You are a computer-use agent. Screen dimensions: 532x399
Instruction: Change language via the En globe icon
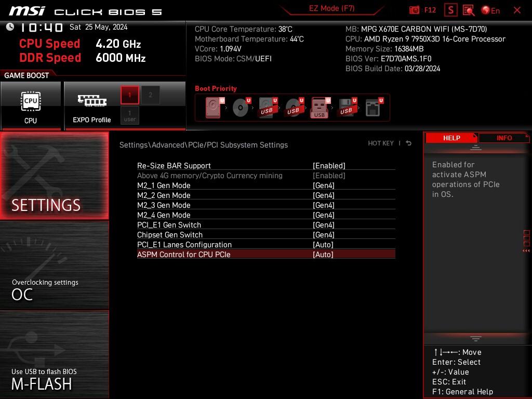pos(490,10)
